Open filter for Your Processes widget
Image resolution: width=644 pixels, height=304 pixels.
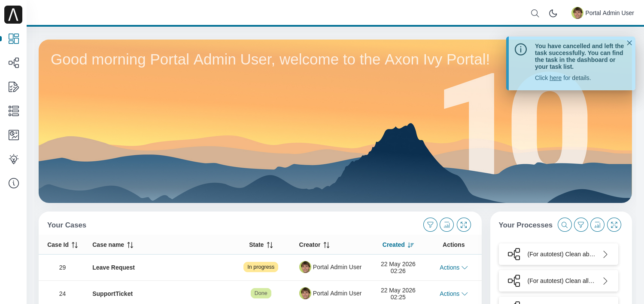click(581, 224)
